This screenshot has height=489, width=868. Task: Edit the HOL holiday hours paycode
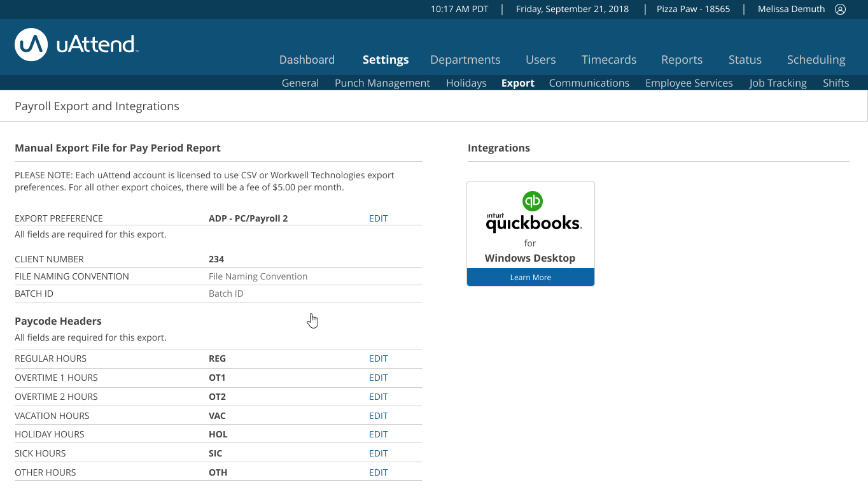pos(378,434)
